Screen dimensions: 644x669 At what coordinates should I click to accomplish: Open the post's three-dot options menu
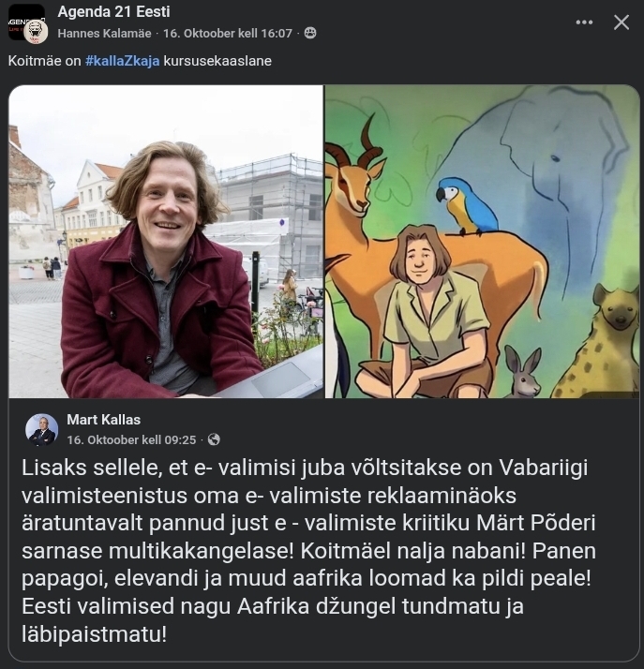click(x=584, y=22)
